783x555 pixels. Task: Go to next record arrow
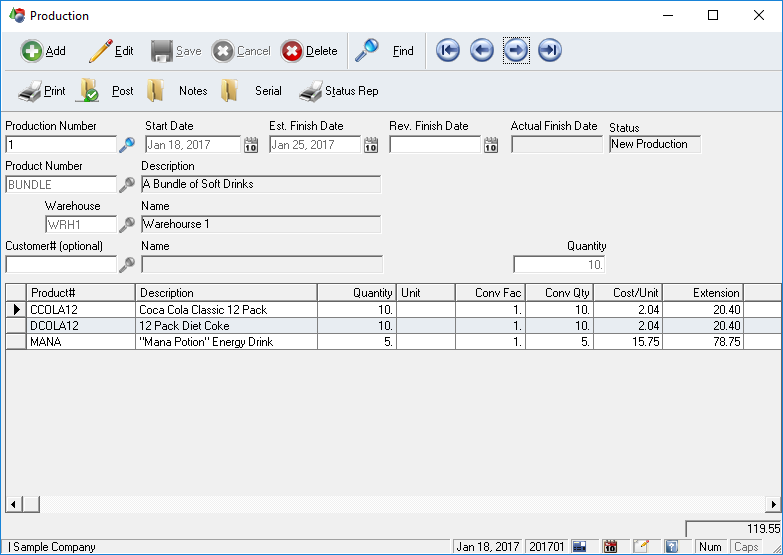click(x=516, y=51)
